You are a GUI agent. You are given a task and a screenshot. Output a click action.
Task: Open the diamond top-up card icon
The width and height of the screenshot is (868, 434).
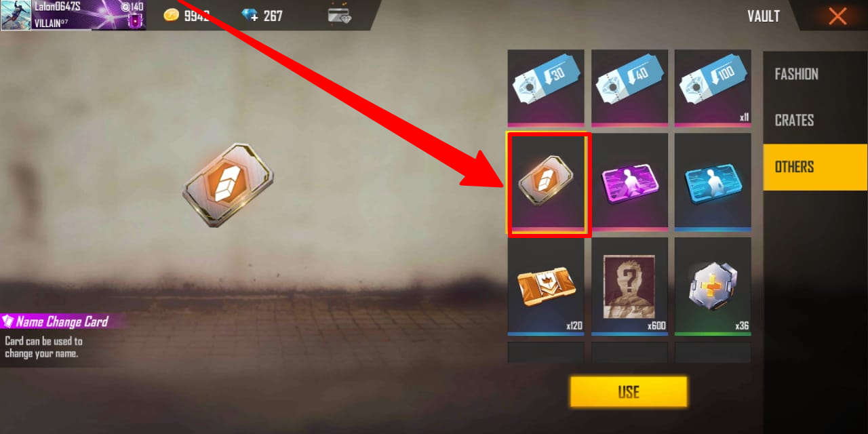click(340, 15)
